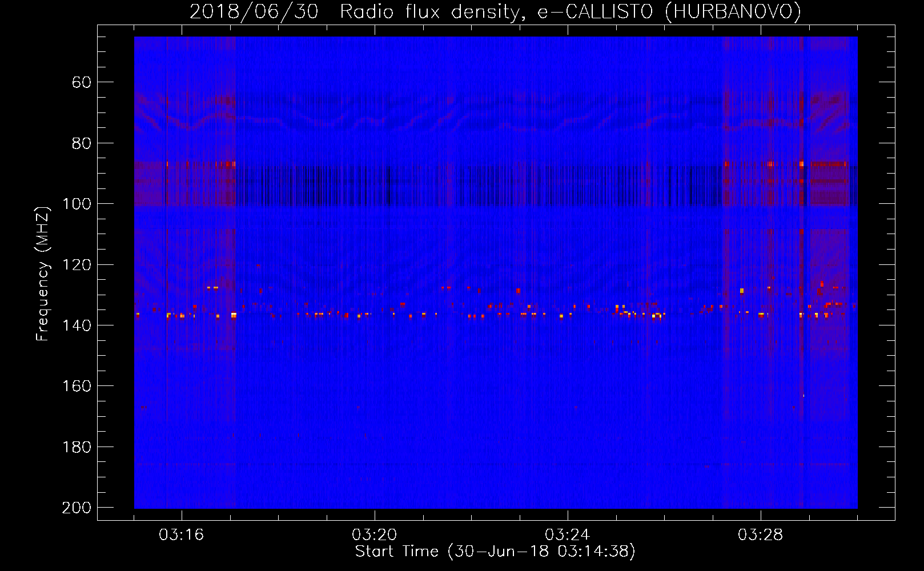Click the 03:24 time tick label
Viewport: 924px width, 571px height.
[568, 535]
